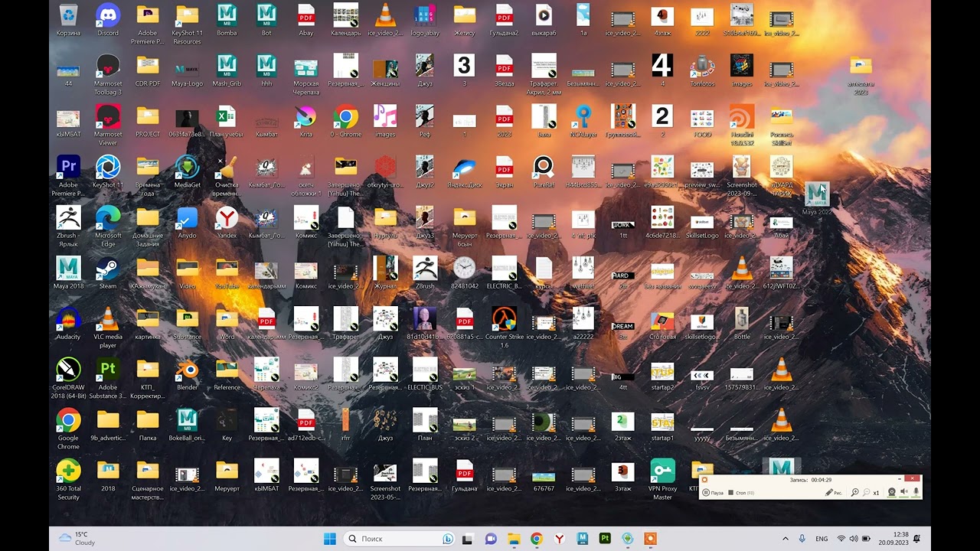This screenshot has width=980, height=551.
Task: Launch Maya 2018 shortcut
Action: coord(68,273)
